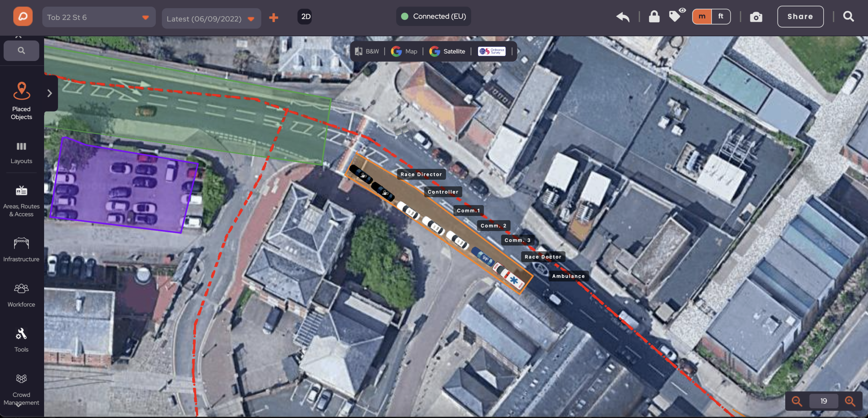The width and height of the screenshot is (868, 418).
Task: Toggle the 2D view mode button
Action: 305,17
